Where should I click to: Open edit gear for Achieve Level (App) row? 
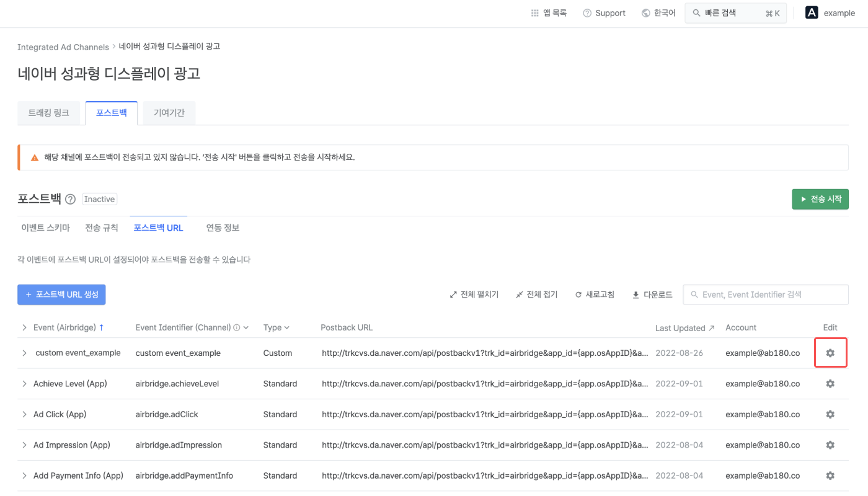click(x=830, y=384)
